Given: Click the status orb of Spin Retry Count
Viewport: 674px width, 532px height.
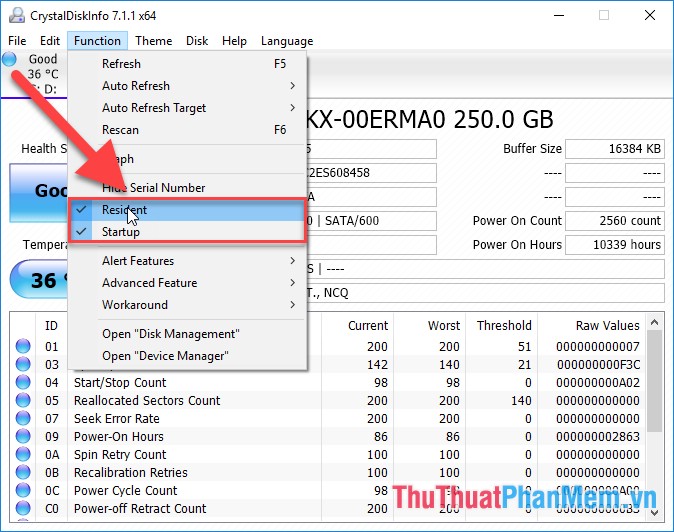Looking at the screenshot, I should click(23, 454).
